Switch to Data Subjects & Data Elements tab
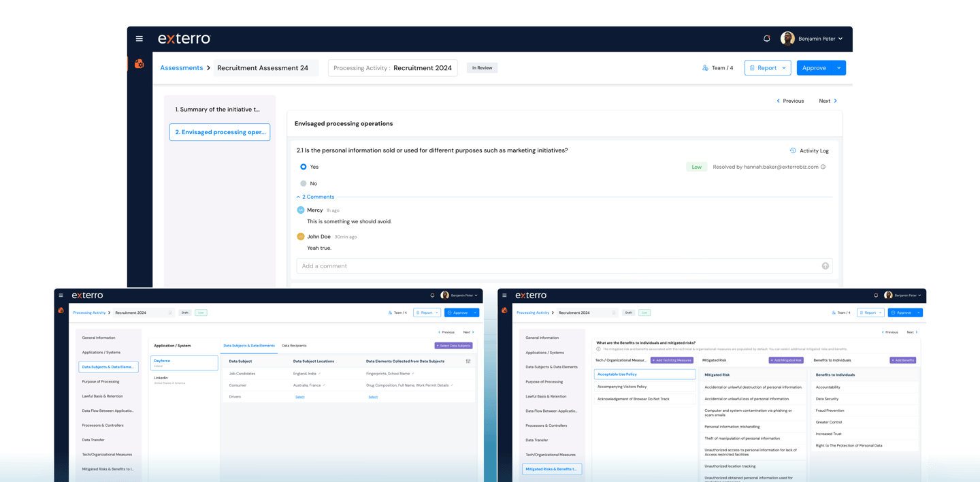Viewport: 980px width, 482px height. (249, 346)
